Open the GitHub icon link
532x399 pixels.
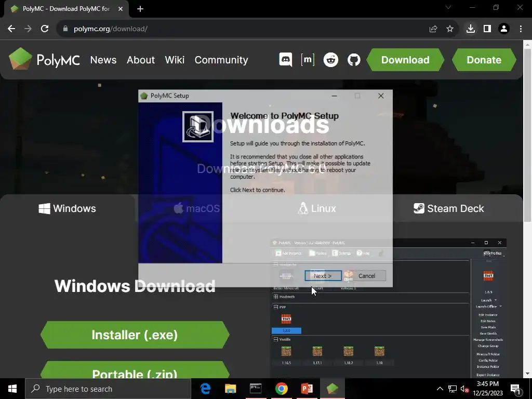pos(354,60)
